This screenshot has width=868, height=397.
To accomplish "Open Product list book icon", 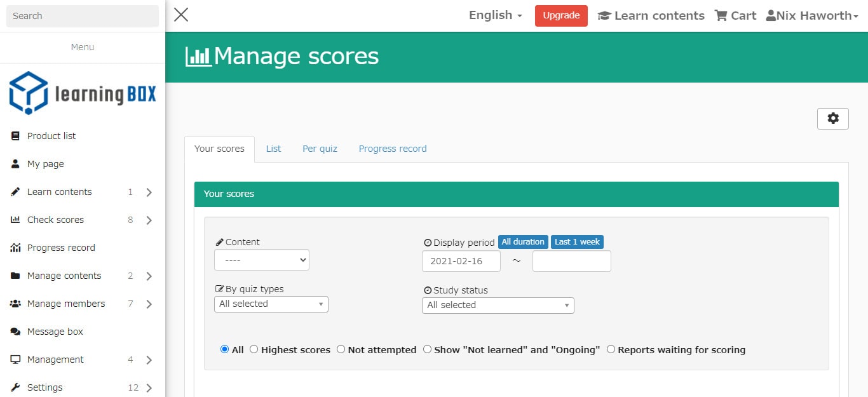I will click(16, 136).
